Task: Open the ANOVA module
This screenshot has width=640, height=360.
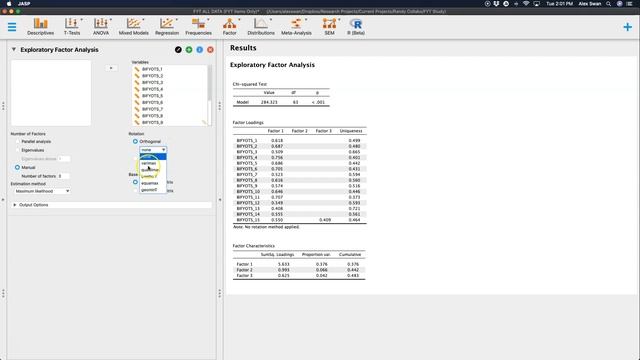Action: point(101,27)
